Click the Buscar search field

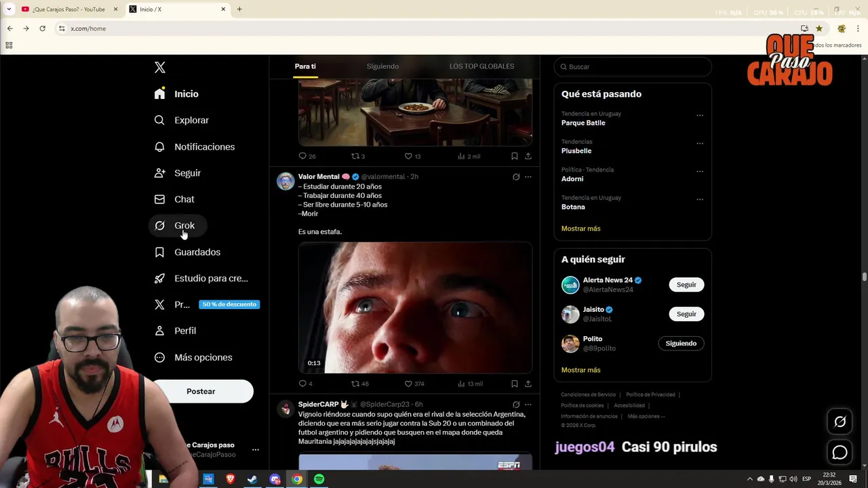pyautogui.click(x=633, y=66)
